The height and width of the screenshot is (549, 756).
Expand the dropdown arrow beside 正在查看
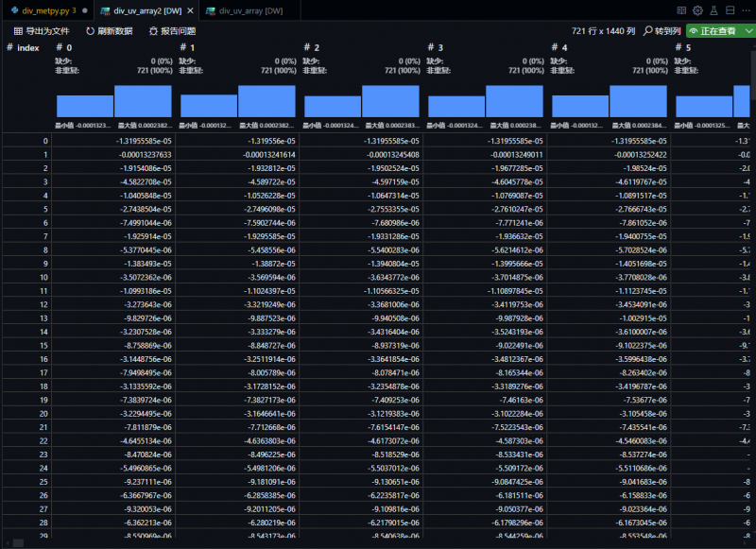pyautogui.click(x=747, y=31)
